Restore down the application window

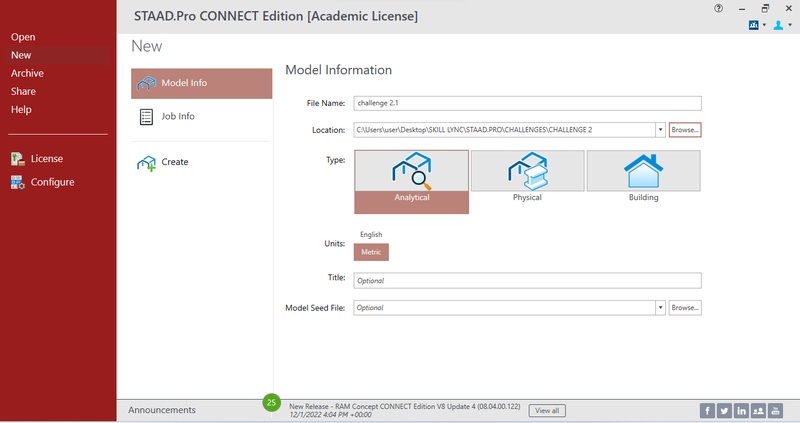tap(765, 8)
